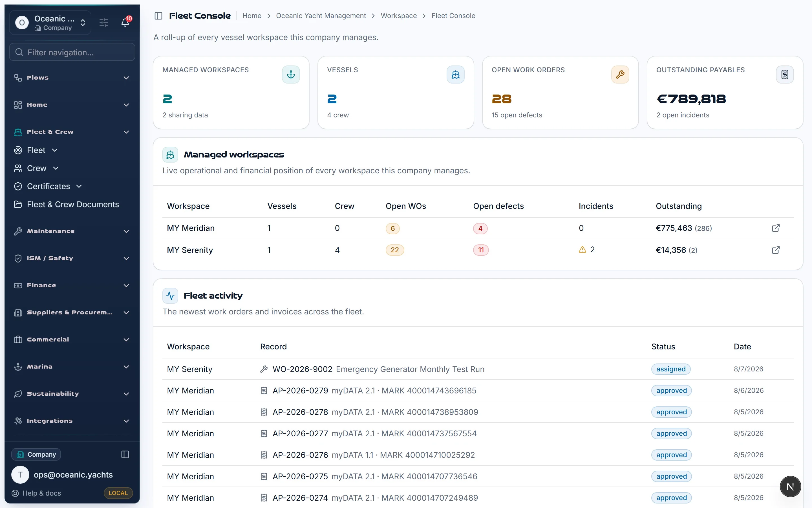812x508 pixels.
Task: Click approved status for AP-2026-0278
Action: 671,412
